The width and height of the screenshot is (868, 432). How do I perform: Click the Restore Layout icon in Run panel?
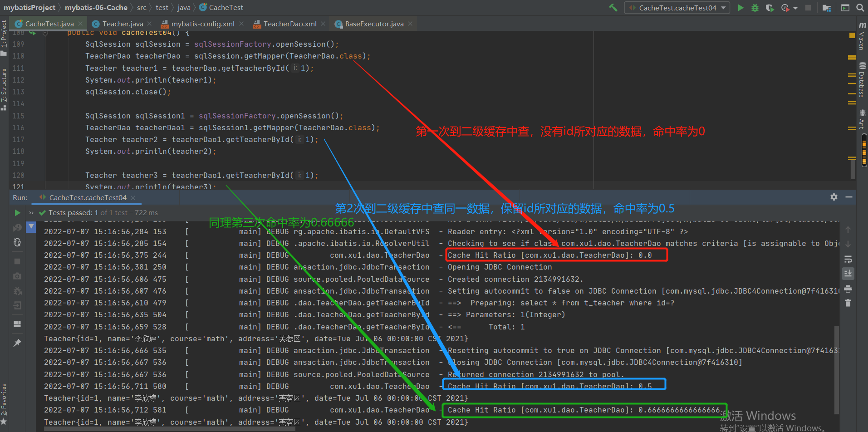(17, 324)
